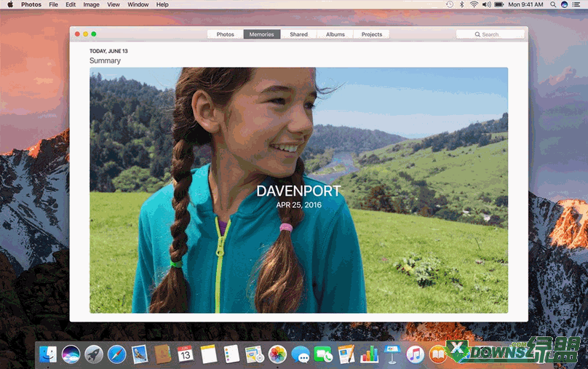
Task: Click the battery status icon
Action: point(498,4)
